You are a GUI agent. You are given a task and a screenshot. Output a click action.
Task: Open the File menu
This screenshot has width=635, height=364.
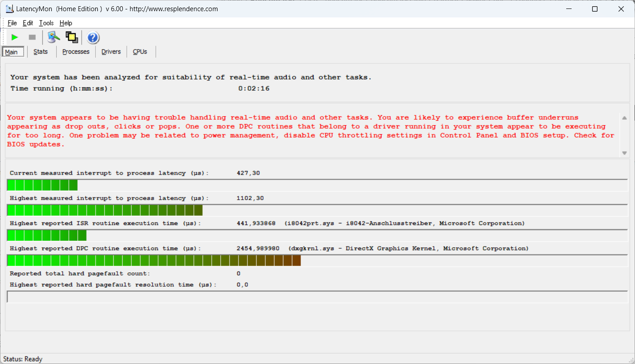click(12, 23)
